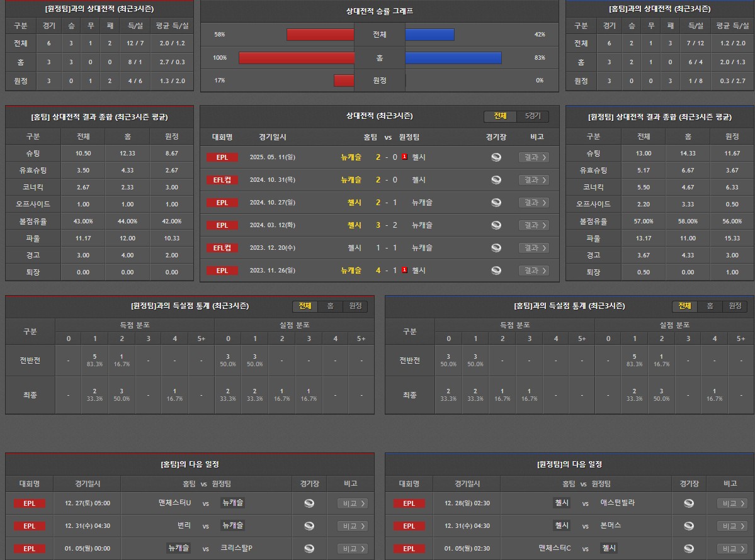Click 비교 button for 뉴캐슬 vs 크리스탈P
This screenshot has height=560, width=755.
pyautogui.click(x=353, y=549)
